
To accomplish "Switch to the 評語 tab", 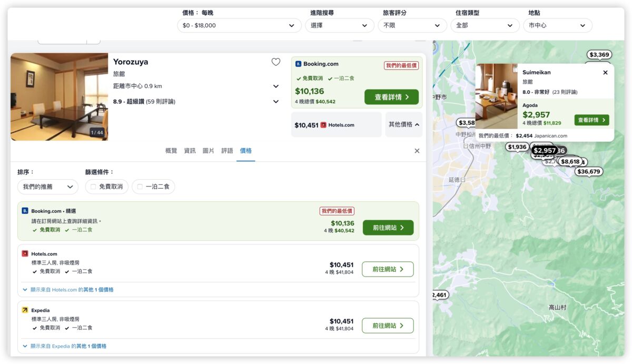I will (227, 151).
